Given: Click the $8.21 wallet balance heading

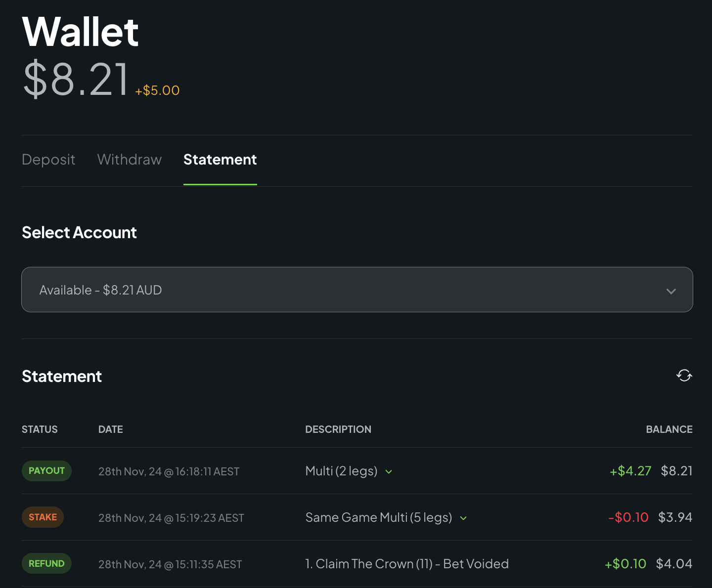Looking at the screenshot, I should coord(76,79).
